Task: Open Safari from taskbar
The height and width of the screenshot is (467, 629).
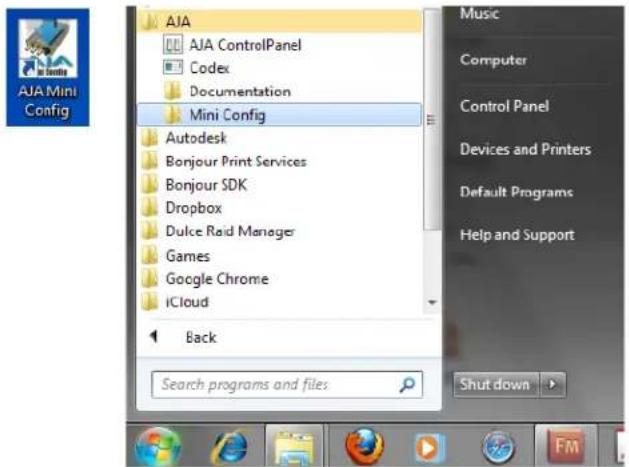Action: coord(498,447)
